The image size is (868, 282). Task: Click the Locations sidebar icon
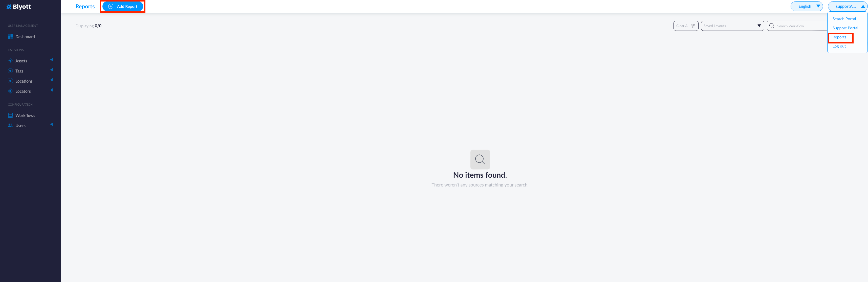[10, 81]
